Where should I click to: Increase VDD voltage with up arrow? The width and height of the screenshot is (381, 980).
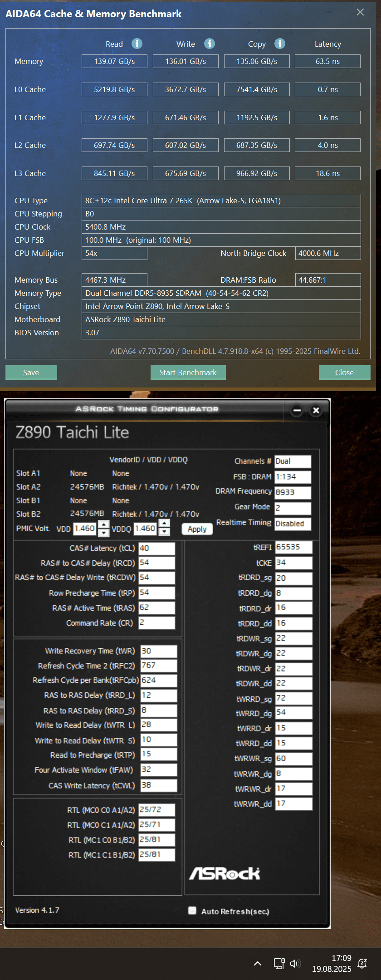click(104, 524)
